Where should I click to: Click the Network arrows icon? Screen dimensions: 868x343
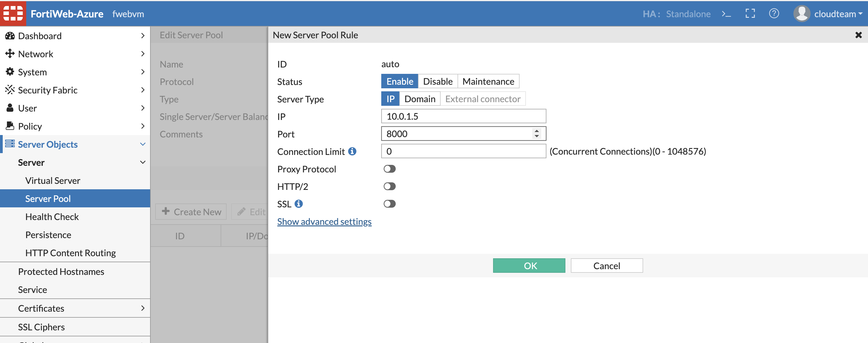tap(10, 54)
